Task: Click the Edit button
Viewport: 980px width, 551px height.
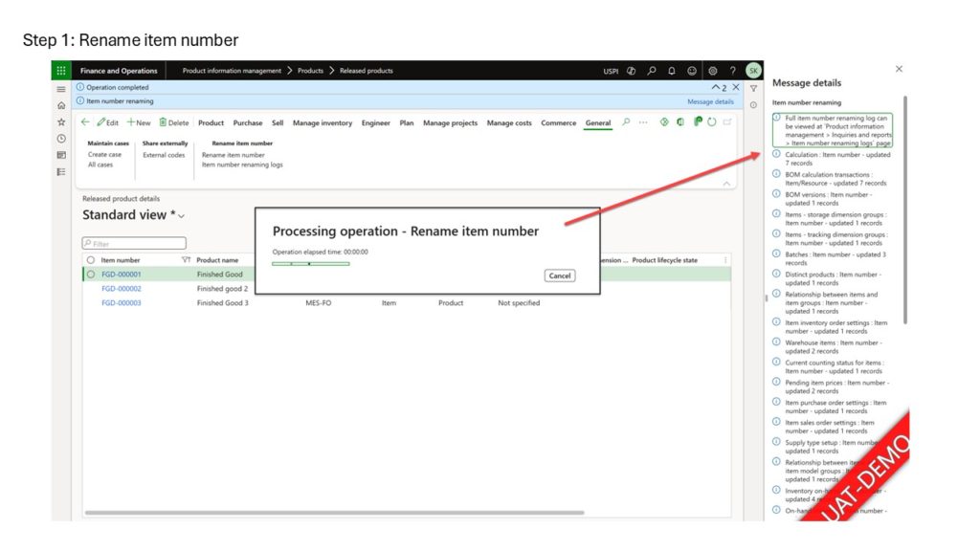Action: click(x=107, y=123)
